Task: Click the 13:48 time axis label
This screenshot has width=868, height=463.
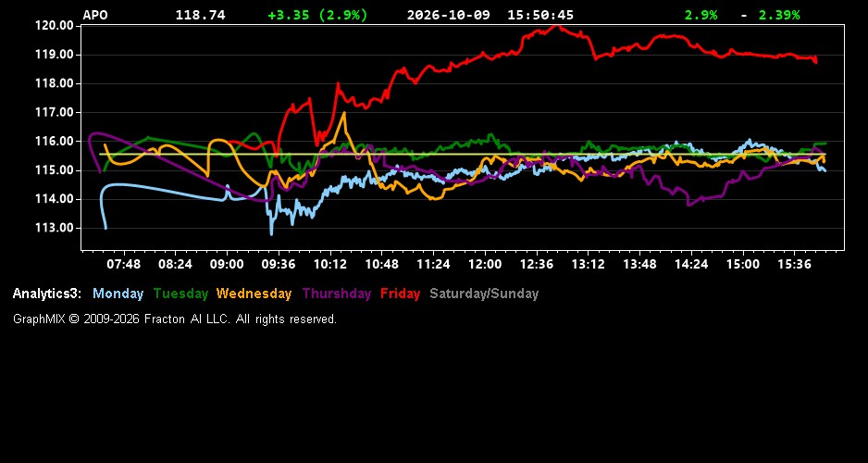Action: (x=639, y=264)
